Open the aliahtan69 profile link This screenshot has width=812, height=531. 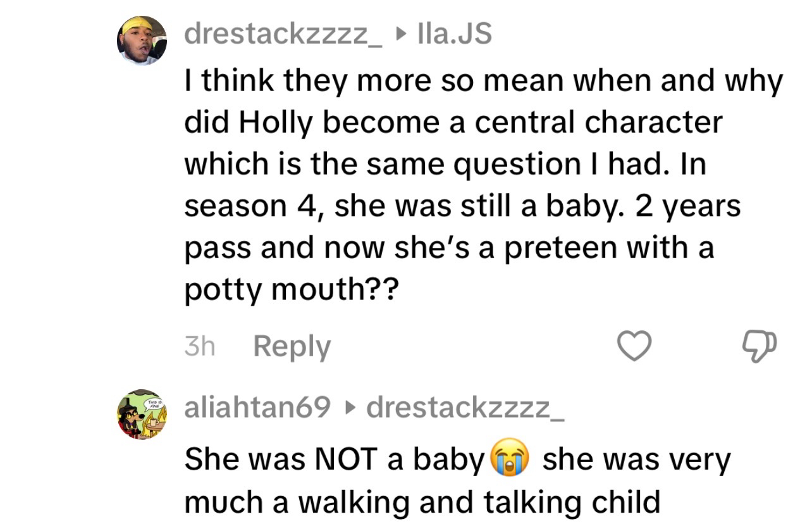click(x=257, y=408)
